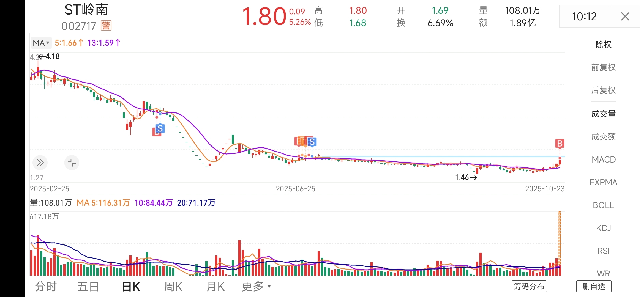
Task: Expand the 更多 period dropdown
Action: tap(256, 286)
